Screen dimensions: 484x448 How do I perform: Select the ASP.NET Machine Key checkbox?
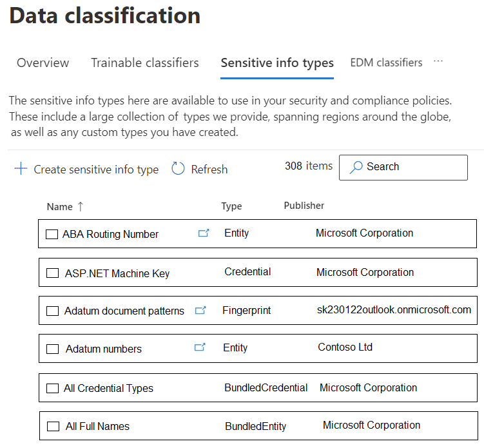click(52, 273)
